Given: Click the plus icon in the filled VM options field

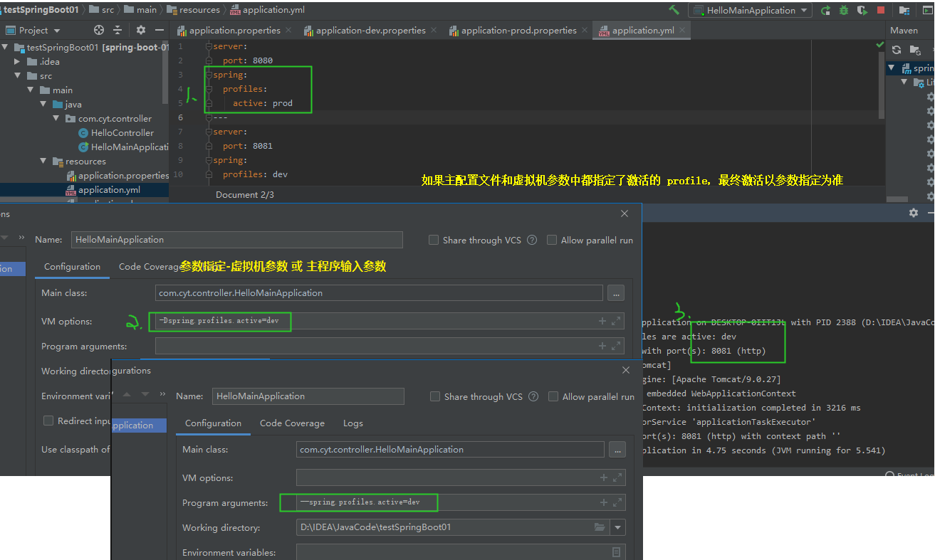Looking at the screenshot, I should pos(602,321).
